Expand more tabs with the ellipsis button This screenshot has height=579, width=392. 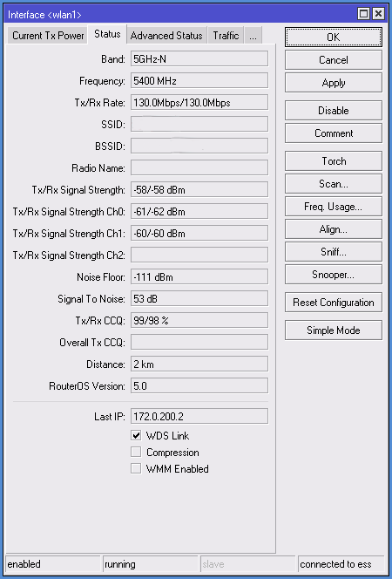pos(253,36)
